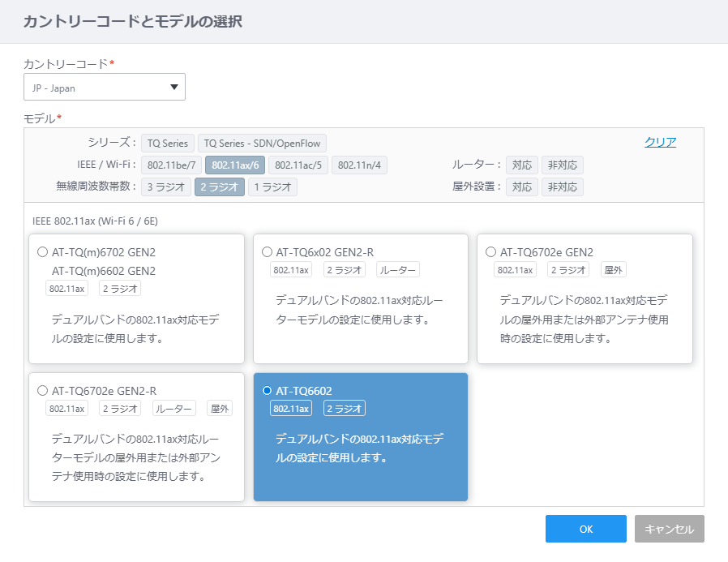
Task: Click the ルーター tag on AT-TQ6x02 GEN2-R card
Action: [x=398, y=270]
